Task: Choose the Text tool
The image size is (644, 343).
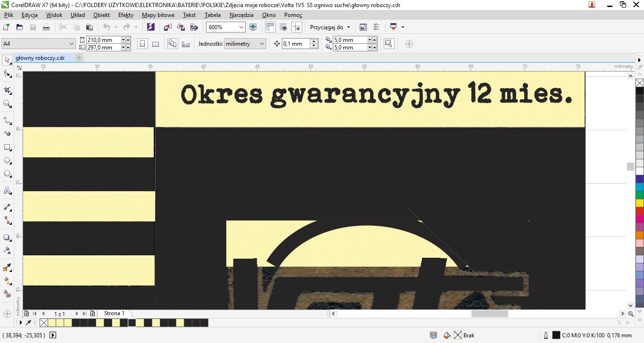Action: point(7,191)
